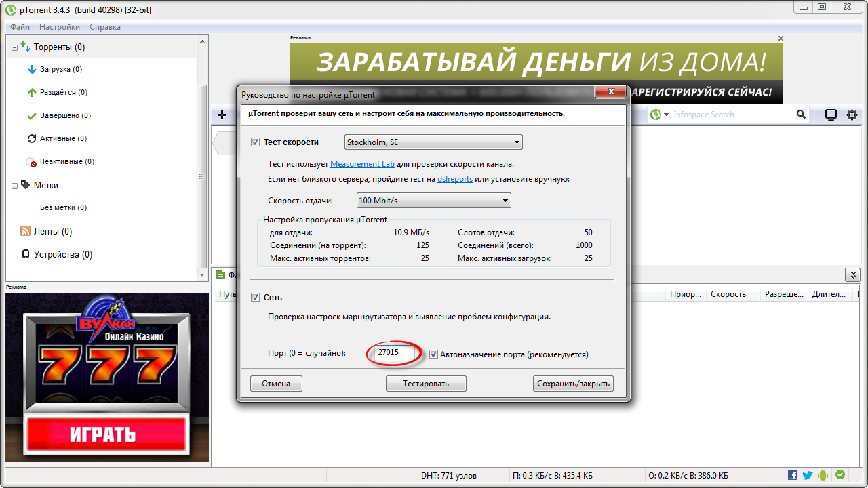Collapse the Торренты tree node

(15, 47)
